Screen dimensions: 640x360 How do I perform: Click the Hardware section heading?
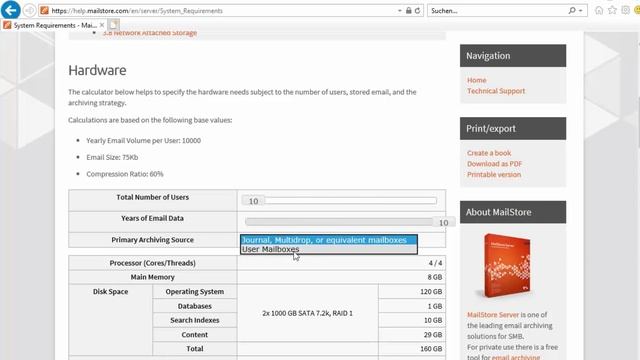[97, 70]
